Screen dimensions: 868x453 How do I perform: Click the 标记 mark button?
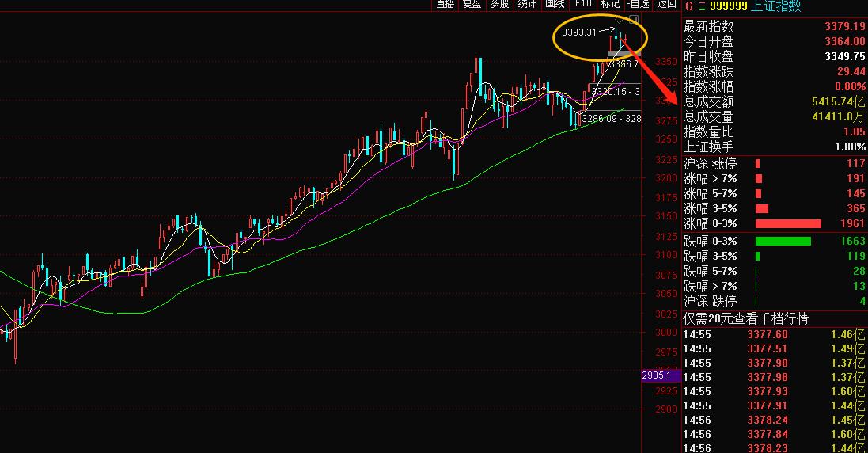[610, 5]
